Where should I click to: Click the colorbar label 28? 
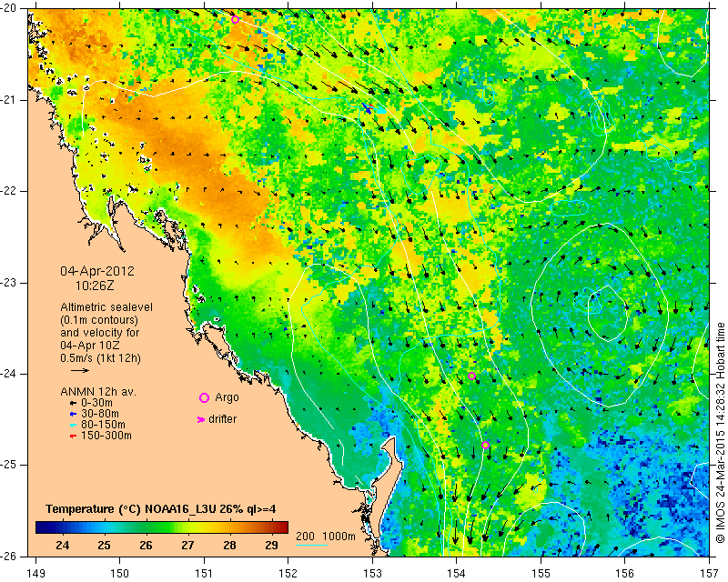[x=229, y=546]
